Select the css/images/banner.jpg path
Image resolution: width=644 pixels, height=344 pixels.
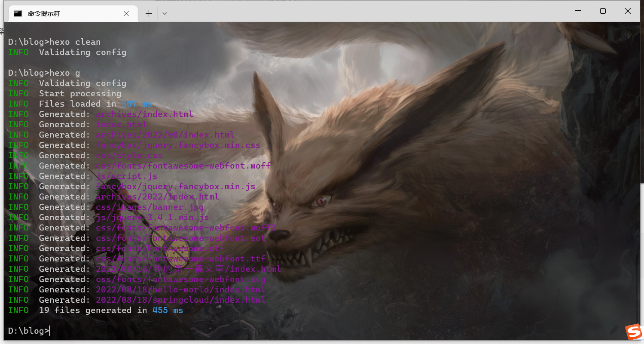(x=150, y=207)
